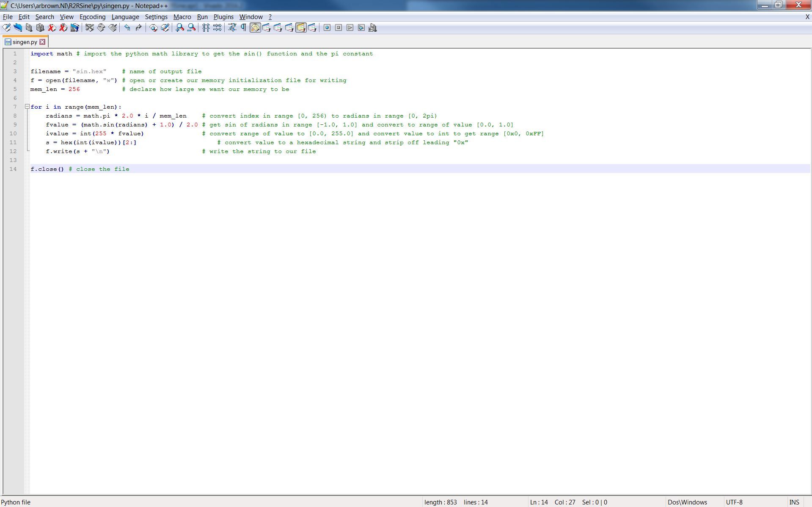
Task: Toggle the indent guide toolbar button
Action: click(255, 28)
